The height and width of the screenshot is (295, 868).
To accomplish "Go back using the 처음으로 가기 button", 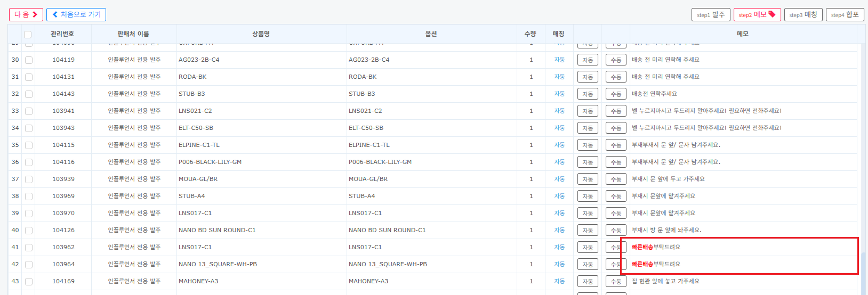I will [76, 14].
